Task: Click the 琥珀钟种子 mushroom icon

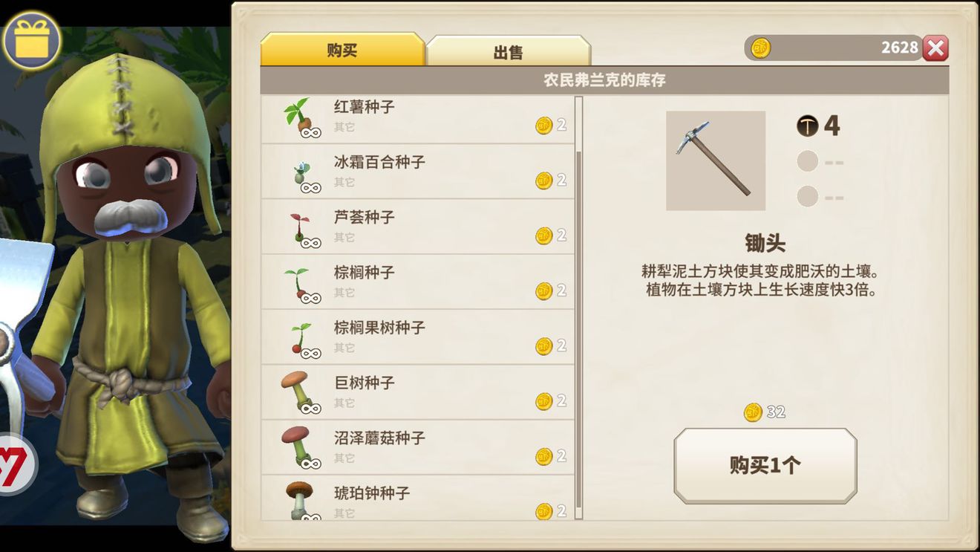Action: coord(301,500)
